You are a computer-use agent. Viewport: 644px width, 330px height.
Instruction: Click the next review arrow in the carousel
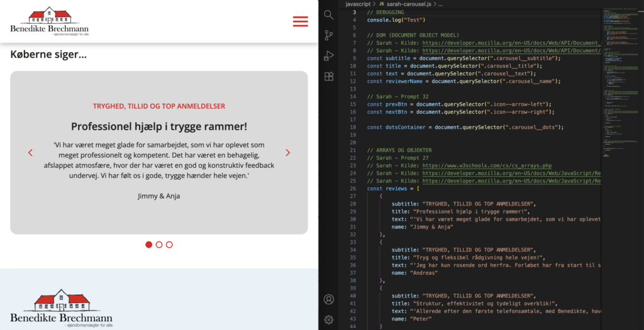[x=288, y=153]
